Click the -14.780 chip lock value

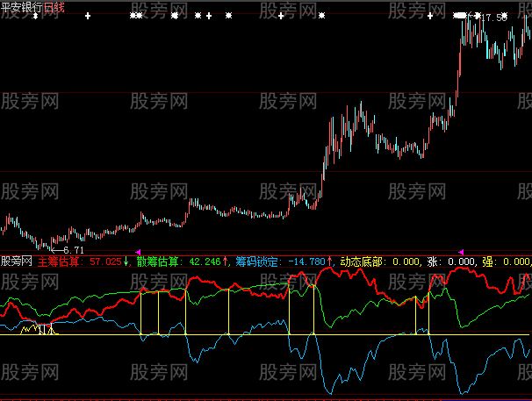306,261
